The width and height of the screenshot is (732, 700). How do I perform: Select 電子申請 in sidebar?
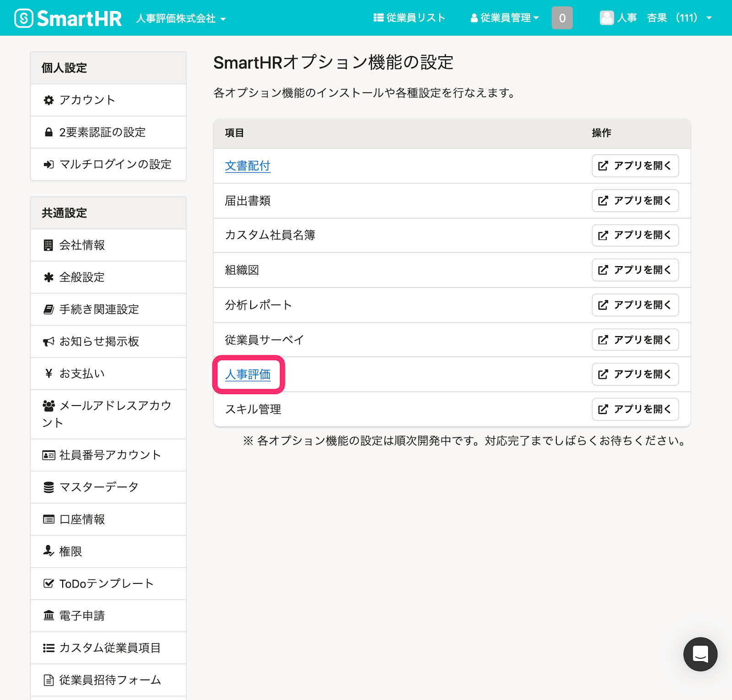108,615
